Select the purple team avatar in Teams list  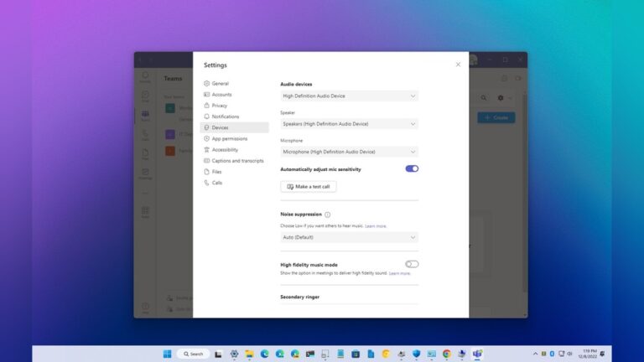coord(170,134)
